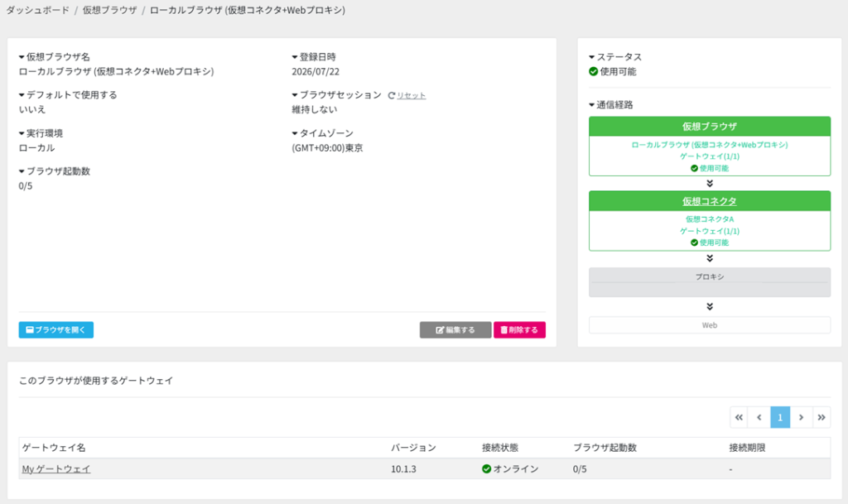Click the 接続期限 column header
This screenshot has width=848, height=504.
pyautogui.click(x=747, y=448)
